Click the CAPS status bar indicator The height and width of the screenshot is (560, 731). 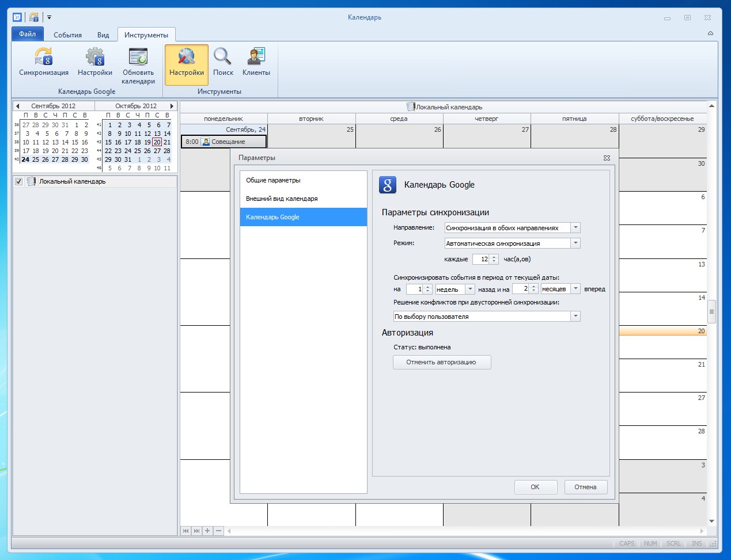[627, 543]
